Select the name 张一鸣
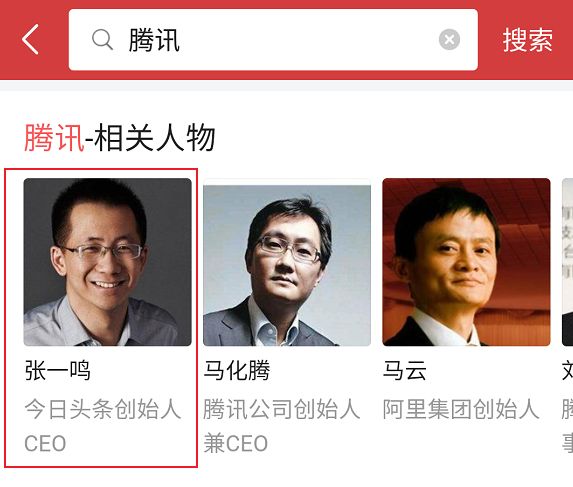Viewport: 573px width, 487px height. [x=58, y=370]
